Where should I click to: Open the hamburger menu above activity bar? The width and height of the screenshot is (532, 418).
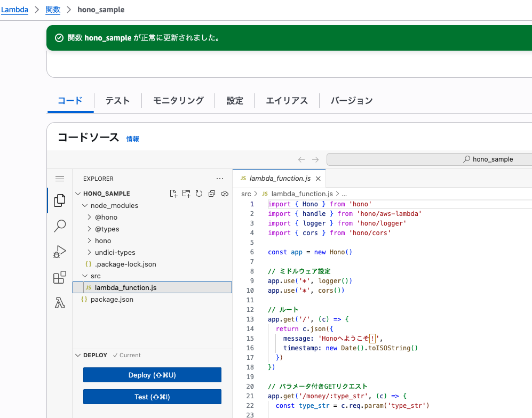[60, 179]
